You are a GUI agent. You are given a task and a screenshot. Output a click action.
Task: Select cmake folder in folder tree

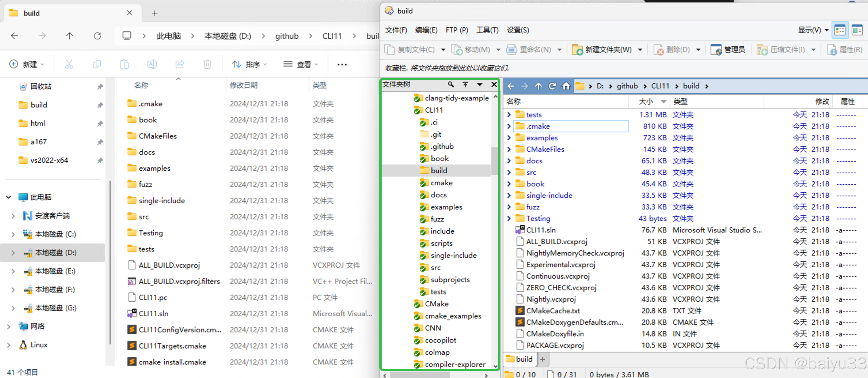coord(441,183)
